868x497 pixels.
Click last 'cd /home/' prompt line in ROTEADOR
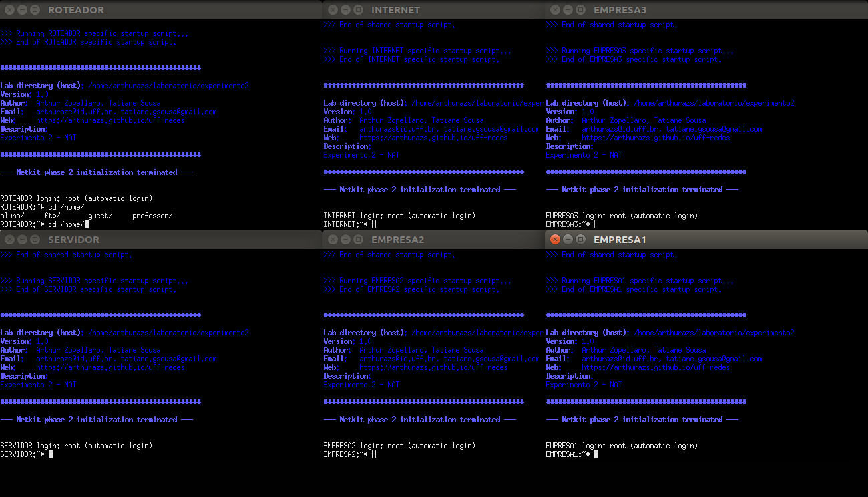coord(44,224)
